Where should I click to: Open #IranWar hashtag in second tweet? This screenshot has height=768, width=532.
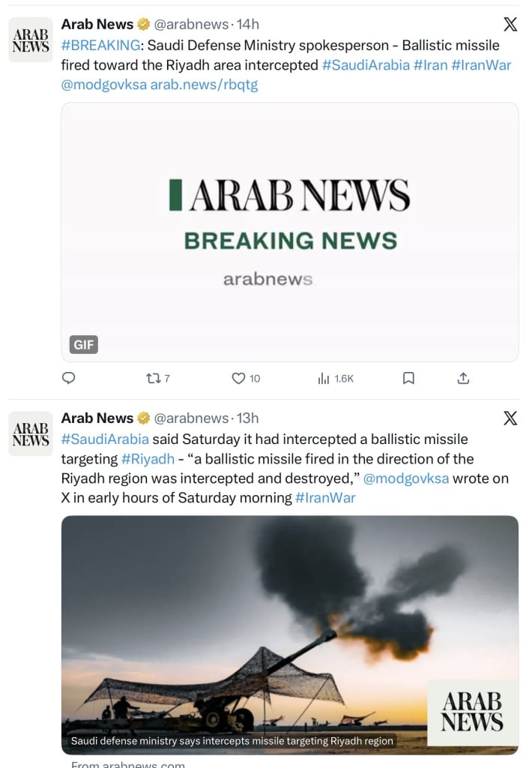point(325,498)
